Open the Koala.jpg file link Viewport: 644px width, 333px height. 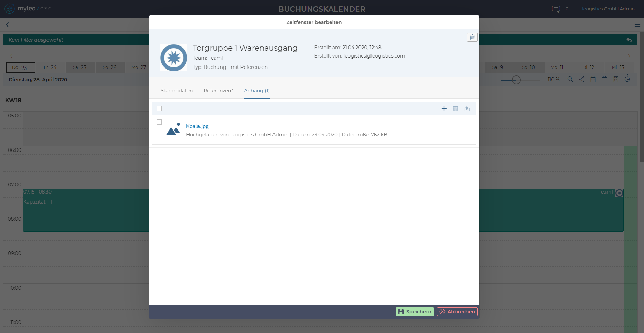pyautogui.click(x=197, y=126)
